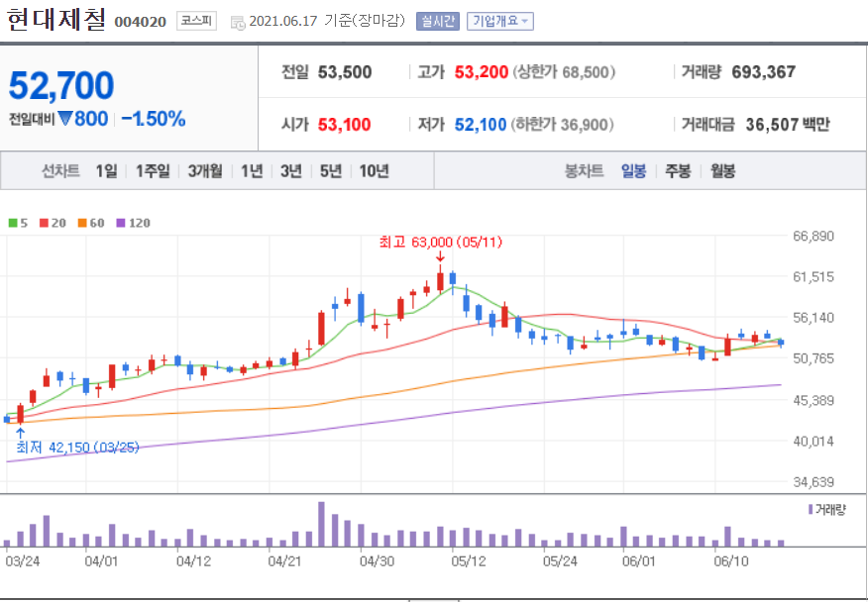Click the 34,639 price axis label
Image resolution: width=868 pixels, height=602 pixels.
(814, 482)
